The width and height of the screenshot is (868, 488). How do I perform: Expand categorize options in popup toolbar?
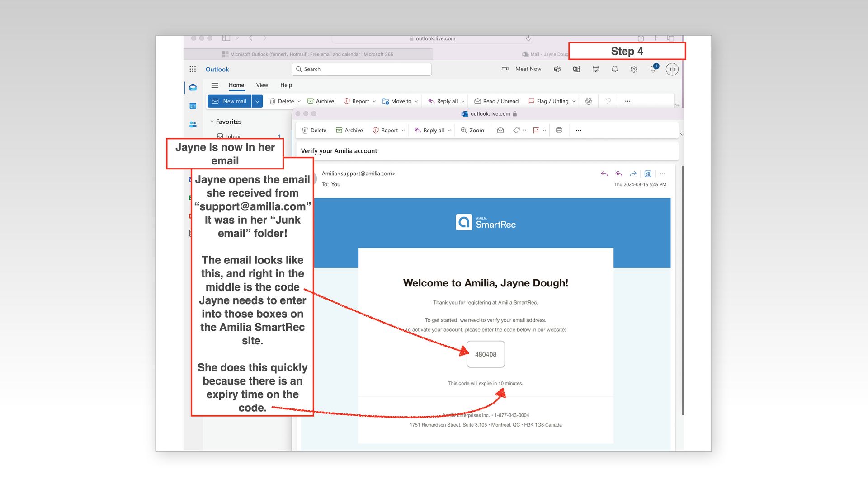pyautogui.click(x=524, y=131)
